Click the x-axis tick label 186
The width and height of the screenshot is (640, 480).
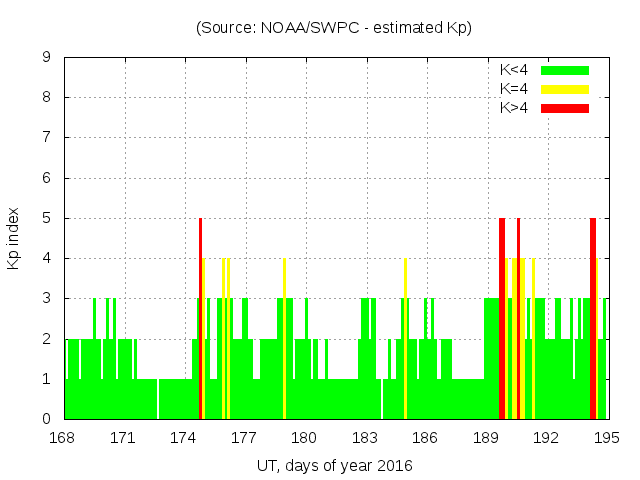[425, 437]
